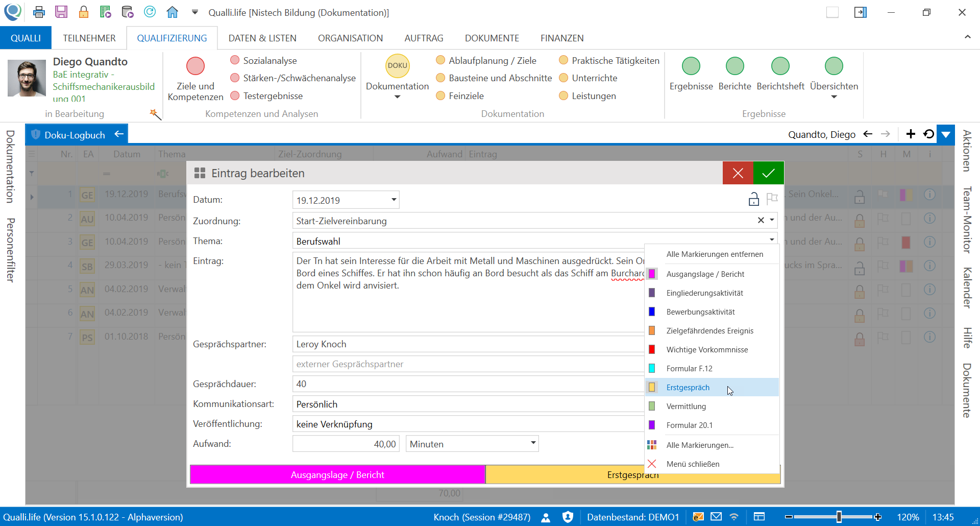Expand the Übersichten dropdown arrow
This screenshot has height=526, width=980.
tap(834, 97)
